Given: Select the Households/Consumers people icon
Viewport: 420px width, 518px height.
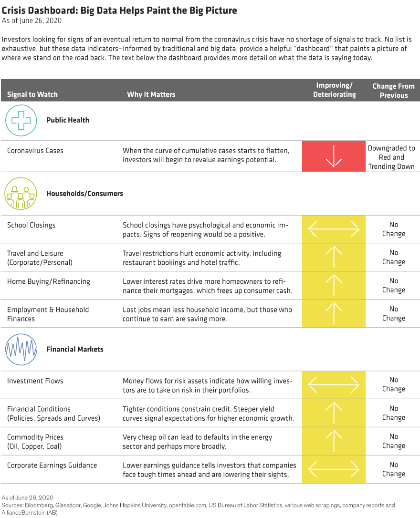Looking at the screenshot, I should tap(21, 194).
